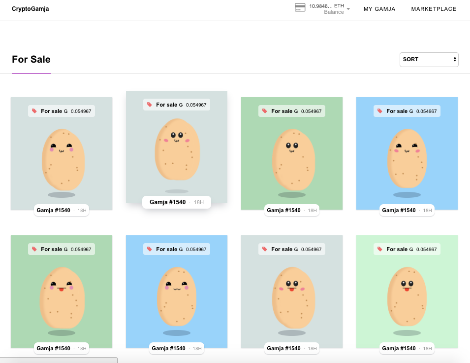Click For sale badge on green wide-eyed potato card

[x=291, y=111]
